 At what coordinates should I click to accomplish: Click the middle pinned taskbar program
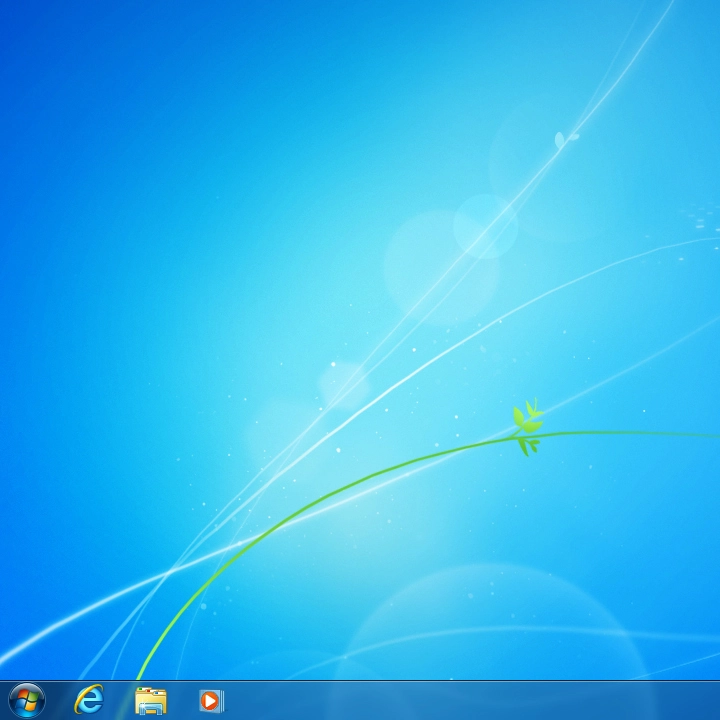coord(150,700)
